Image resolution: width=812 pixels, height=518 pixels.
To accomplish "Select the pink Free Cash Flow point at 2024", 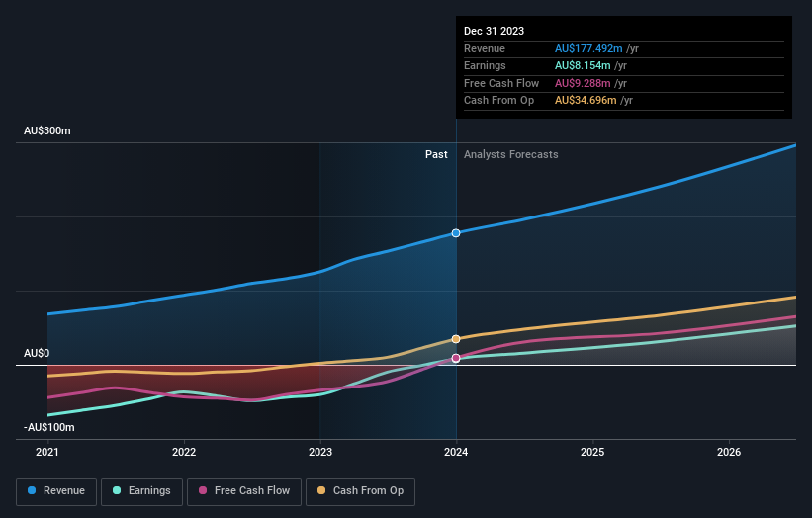I will (456, 358).
